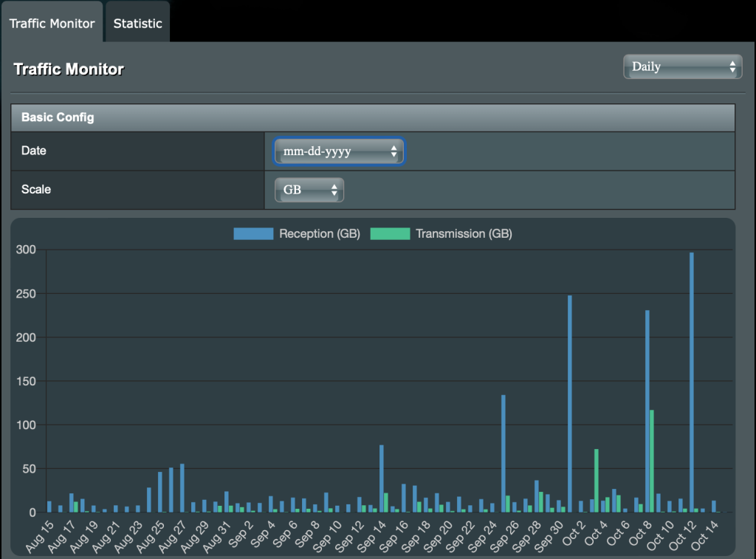Click the Sep 2 x-axis label
Viewport: 756px width, 559px height.
point(241,535)
